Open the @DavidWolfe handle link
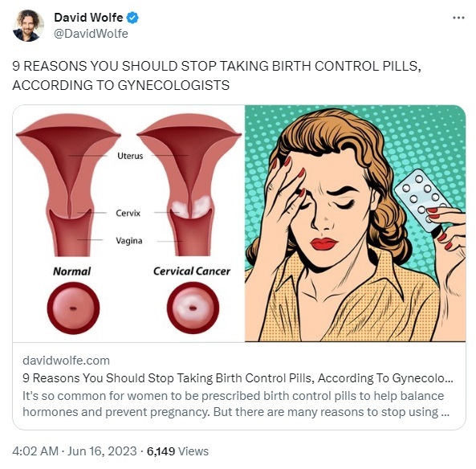Viewport: 476px width, 469px height. click(91, 34)
